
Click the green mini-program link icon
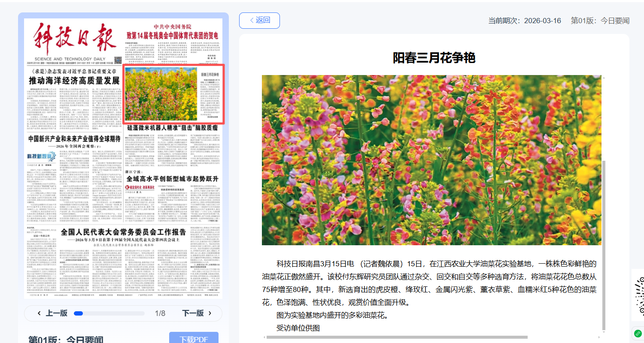(638, 334)
